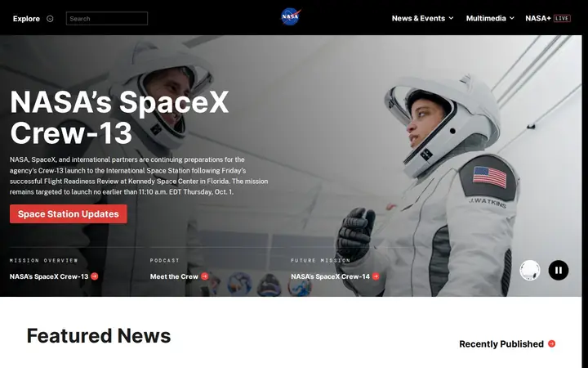Open the Recently Published link
This screenshot has height=368, width=588.
501,344
